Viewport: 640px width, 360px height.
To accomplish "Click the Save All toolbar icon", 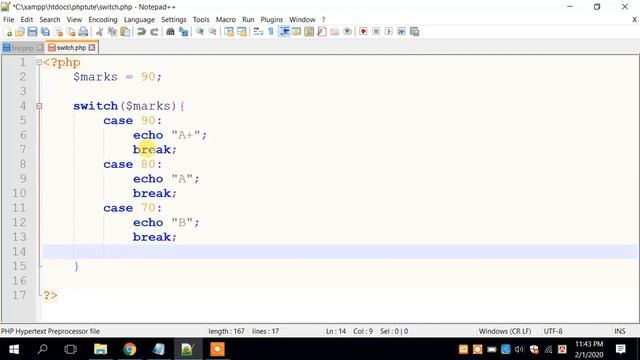I will [x=45, y=32].
